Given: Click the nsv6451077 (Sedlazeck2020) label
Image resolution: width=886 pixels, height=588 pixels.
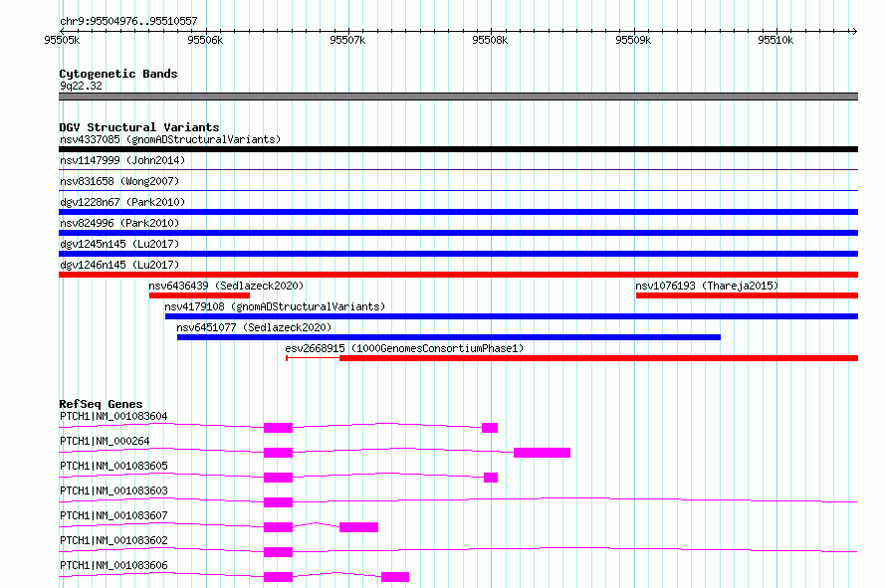Looking at the screenshot, I should (x=254, y=327).
